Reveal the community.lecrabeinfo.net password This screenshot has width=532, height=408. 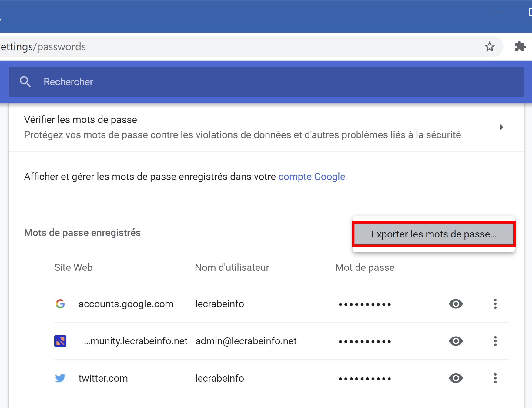(456, 341)
